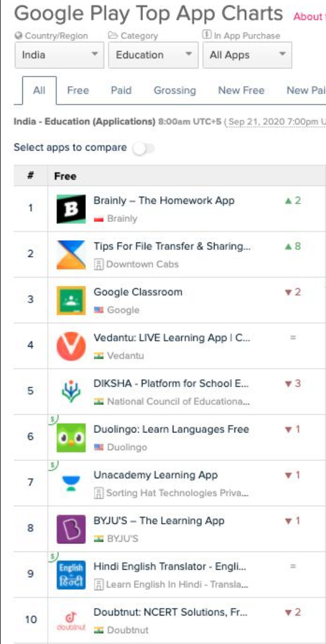Screen dimensions: 326x644
Task: Open the Brainly app icon
Action: point(71,209)
